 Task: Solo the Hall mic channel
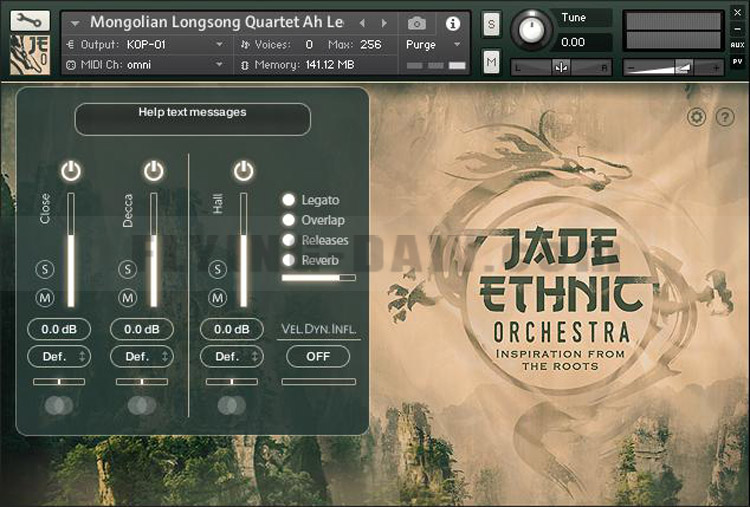(218, 269)
